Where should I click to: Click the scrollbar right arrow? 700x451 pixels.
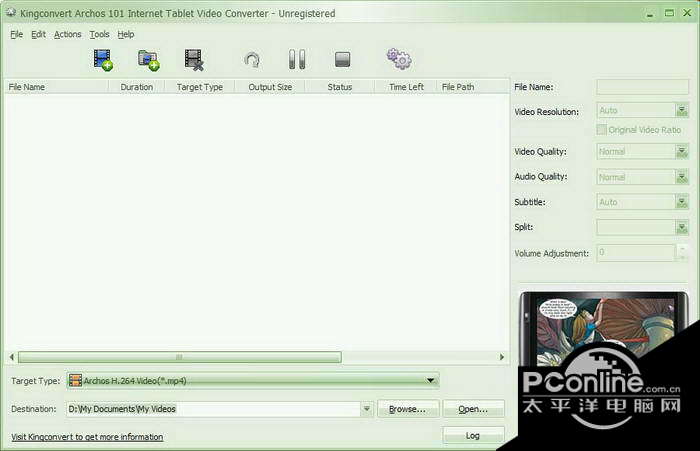(501, 357)
